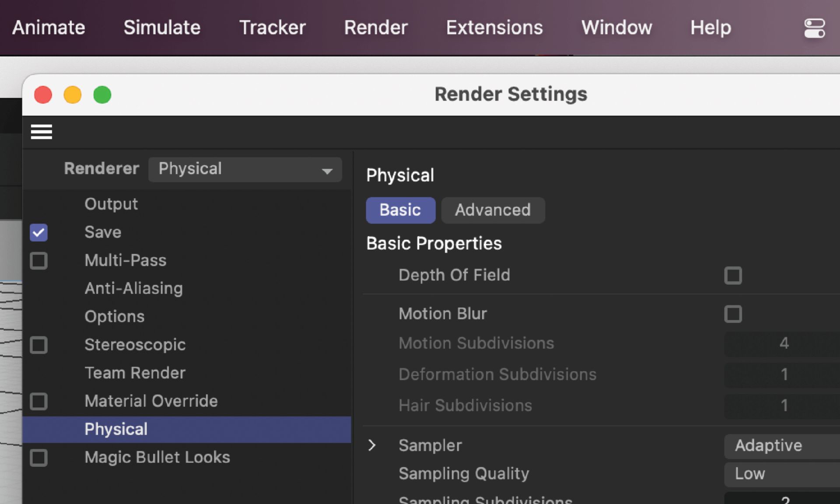Viewport: 840px width, 504px height.
Task: Open the Render menu
Action: pyautogui.click(x=375, y=28)
